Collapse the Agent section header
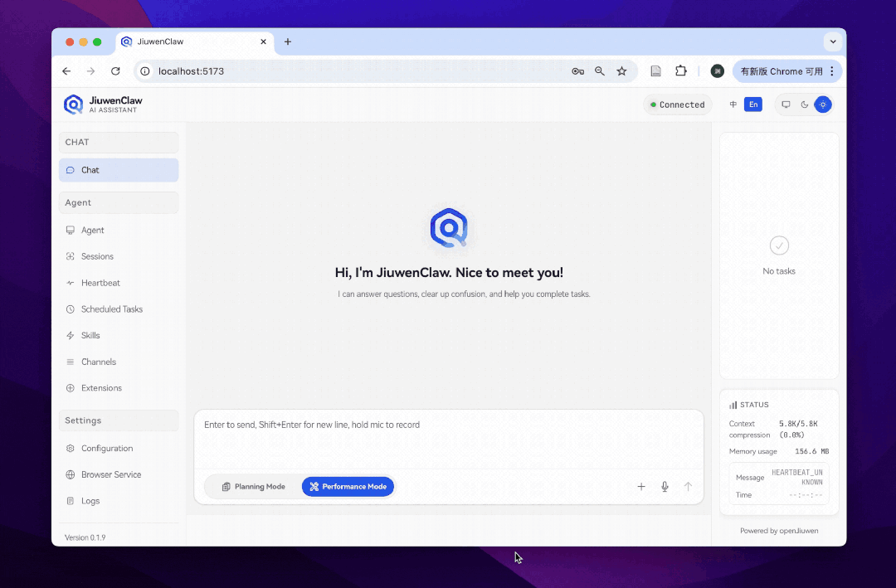 coord(119,202)
